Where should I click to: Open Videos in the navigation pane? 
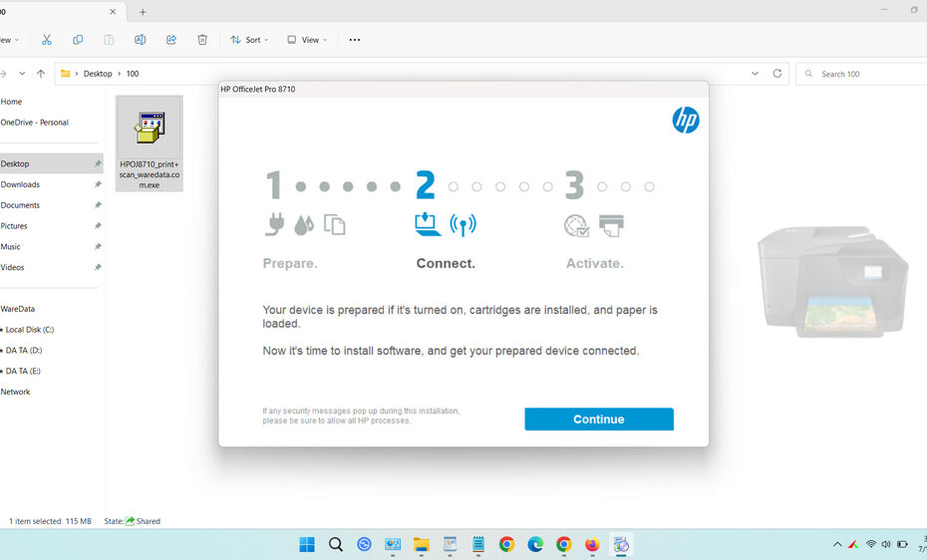12,267
